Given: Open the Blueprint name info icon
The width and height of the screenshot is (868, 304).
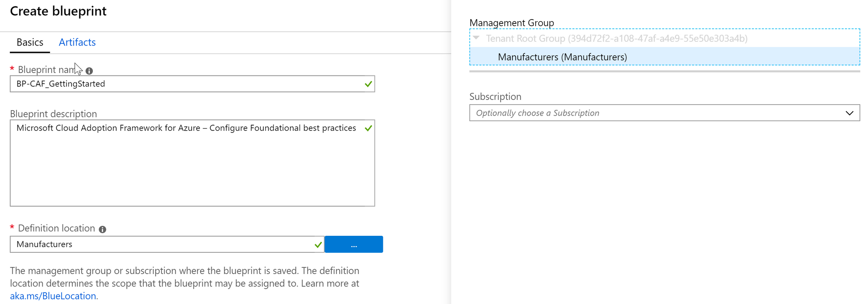Looking at the screenshot, I should pyautogui.click(x=89, y=71).
